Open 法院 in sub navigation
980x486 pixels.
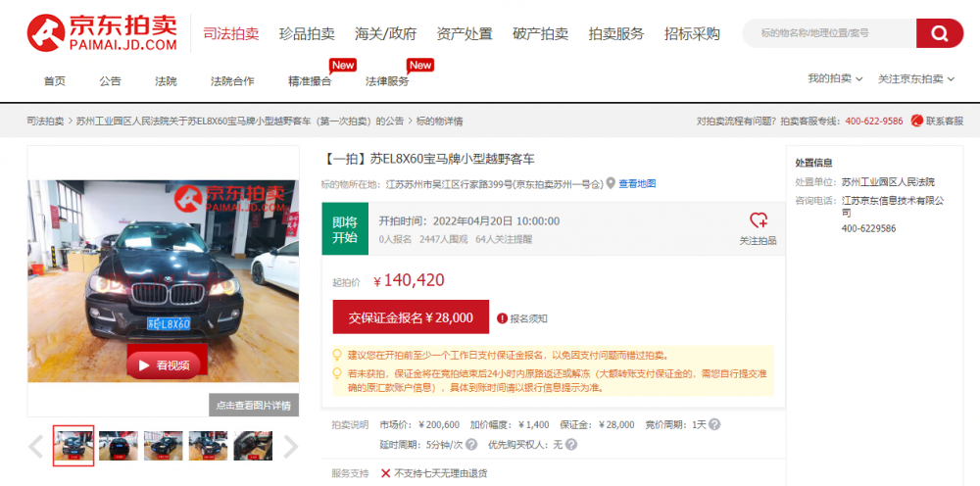(x=166, y=81)
